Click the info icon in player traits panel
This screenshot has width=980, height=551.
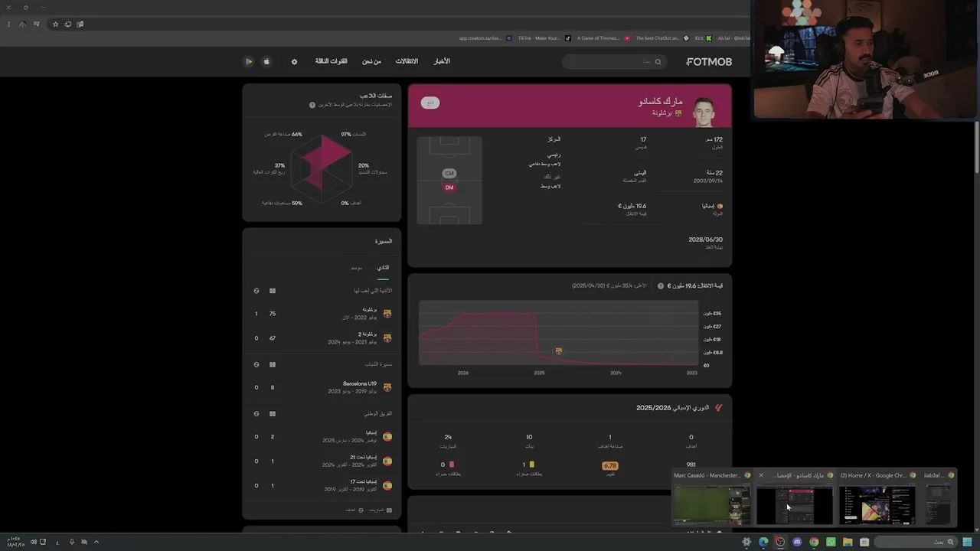tap(312, 105)
